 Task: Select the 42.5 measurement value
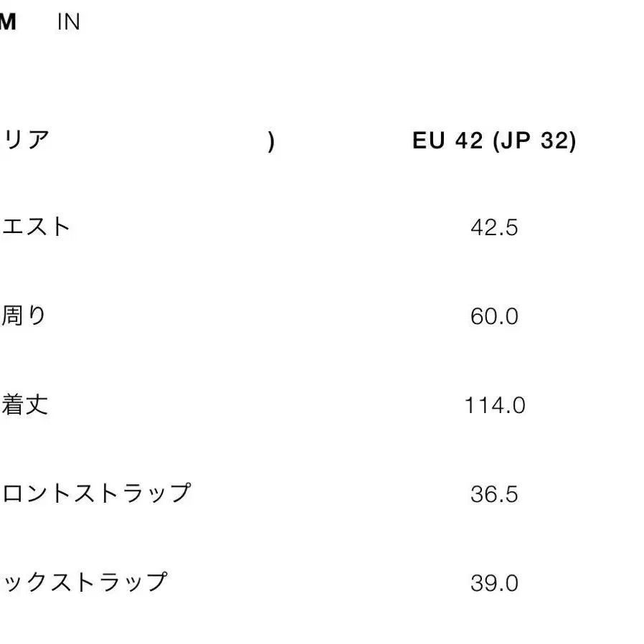(x=494, y=228)
